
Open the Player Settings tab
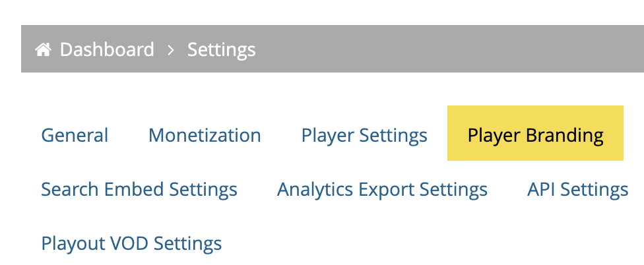[364, 135]
